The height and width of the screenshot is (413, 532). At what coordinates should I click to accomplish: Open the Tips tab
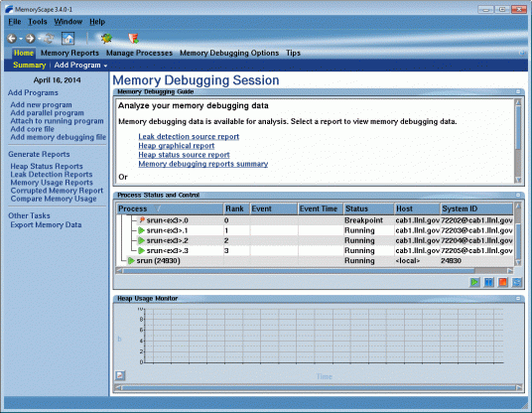point(293,53)
